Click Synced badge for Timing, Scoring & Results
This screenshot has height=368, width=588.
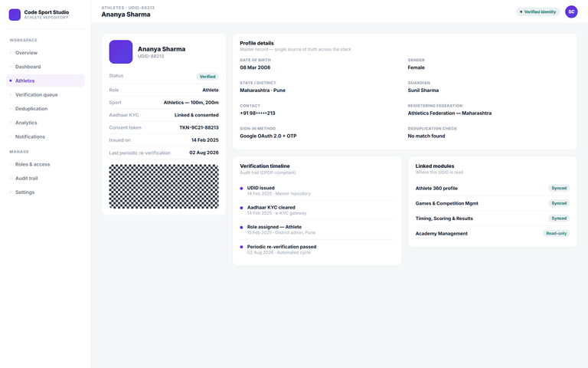[559, 219]
